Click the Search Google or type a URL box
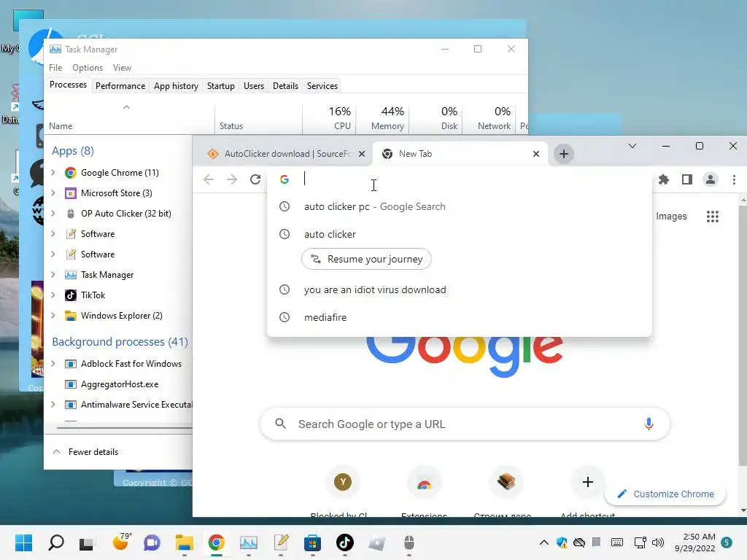The height and width of the screenshot is (560, 747). [465, 424]
